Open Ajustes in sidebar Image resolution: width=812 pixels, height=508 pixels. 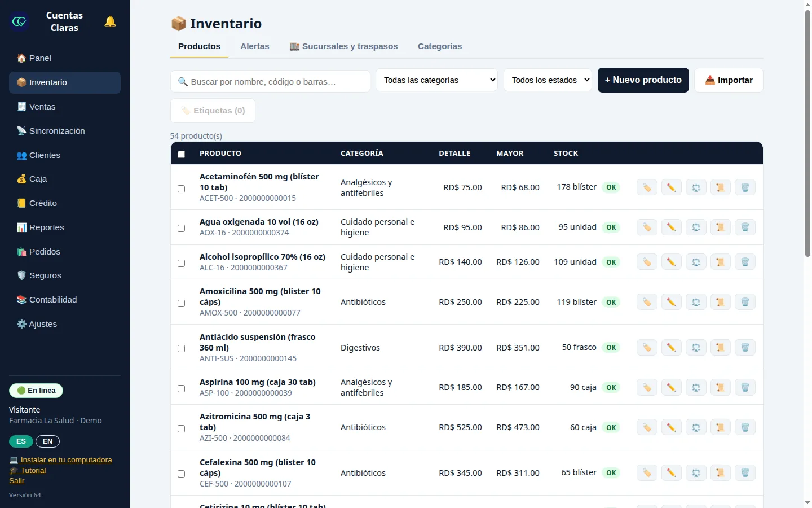65,324
